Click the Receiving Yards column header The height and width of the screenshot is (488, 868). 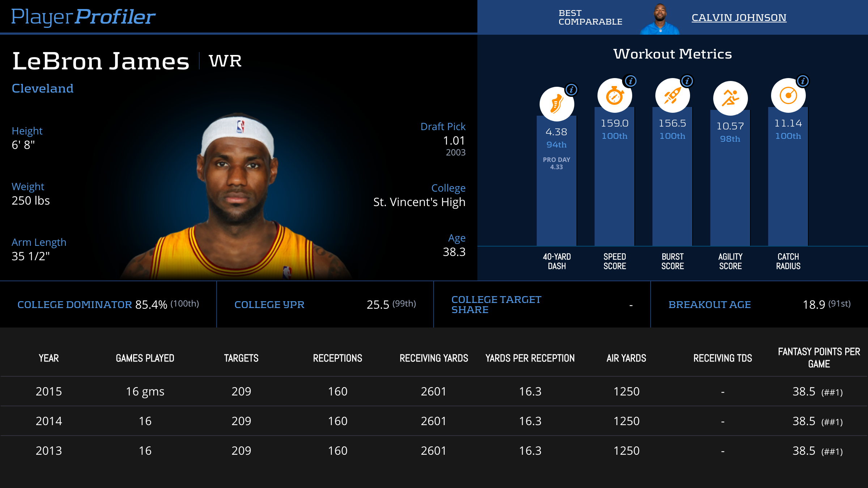point(434,358)
